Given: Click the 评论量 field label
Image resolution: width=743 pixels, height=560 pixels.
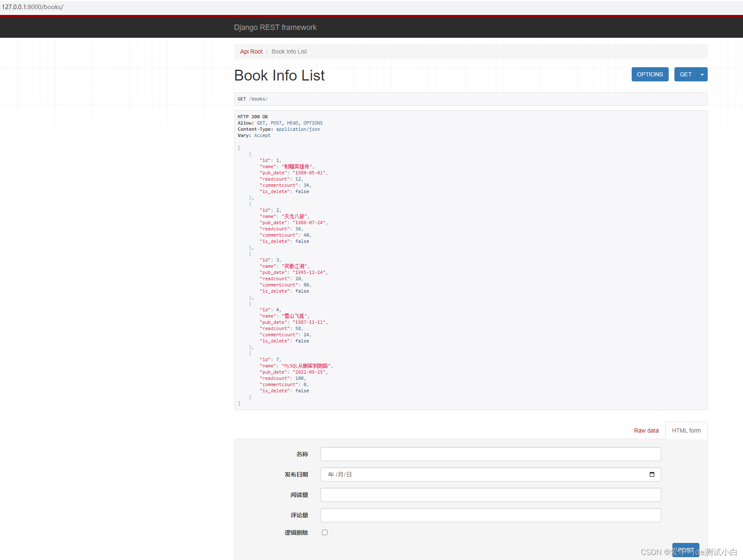Looking at the screenshot, I should click(299, 515).
